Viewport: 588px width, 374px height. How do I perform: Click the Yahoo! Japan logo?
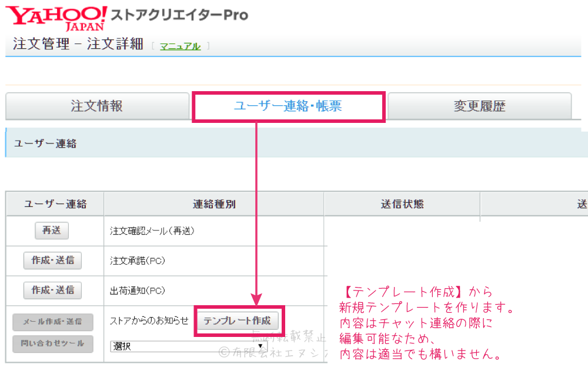56,19
